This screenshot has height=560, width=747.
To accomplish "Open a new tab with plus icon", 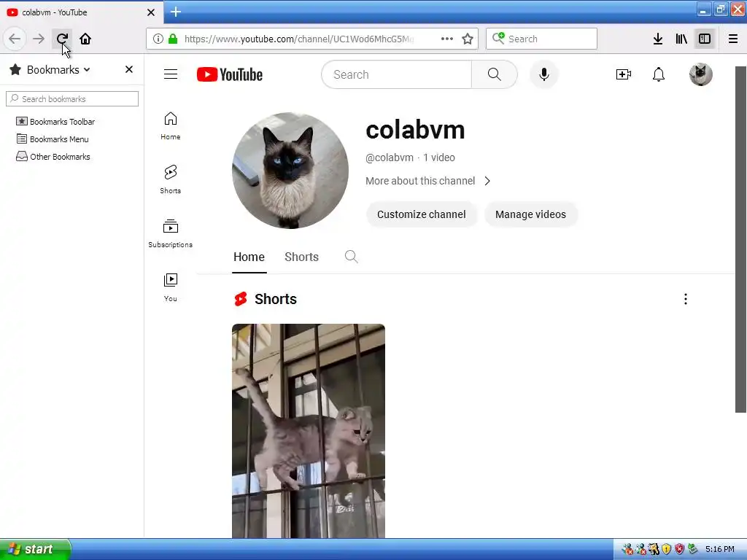I will coord(176,12).
